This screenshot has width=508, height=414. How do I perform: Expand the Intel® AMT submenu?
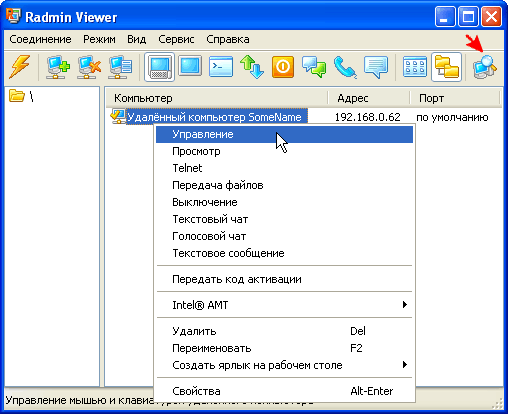pos(285,305)
